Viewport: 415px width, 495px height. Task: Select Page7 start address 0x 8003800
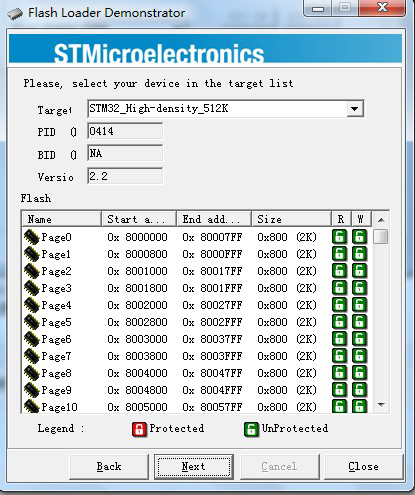[x=137, y=356]
